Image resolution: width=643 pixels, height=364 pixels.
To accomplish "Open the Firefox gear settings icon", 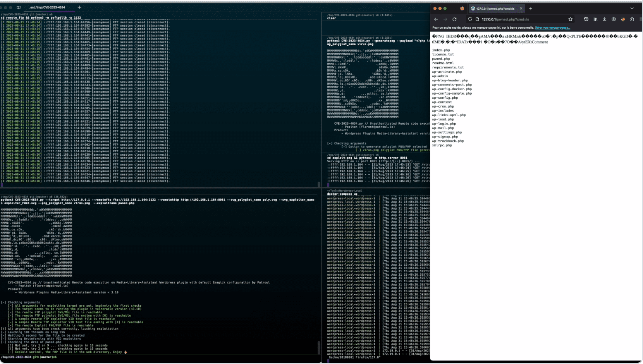I will (614, 19).
